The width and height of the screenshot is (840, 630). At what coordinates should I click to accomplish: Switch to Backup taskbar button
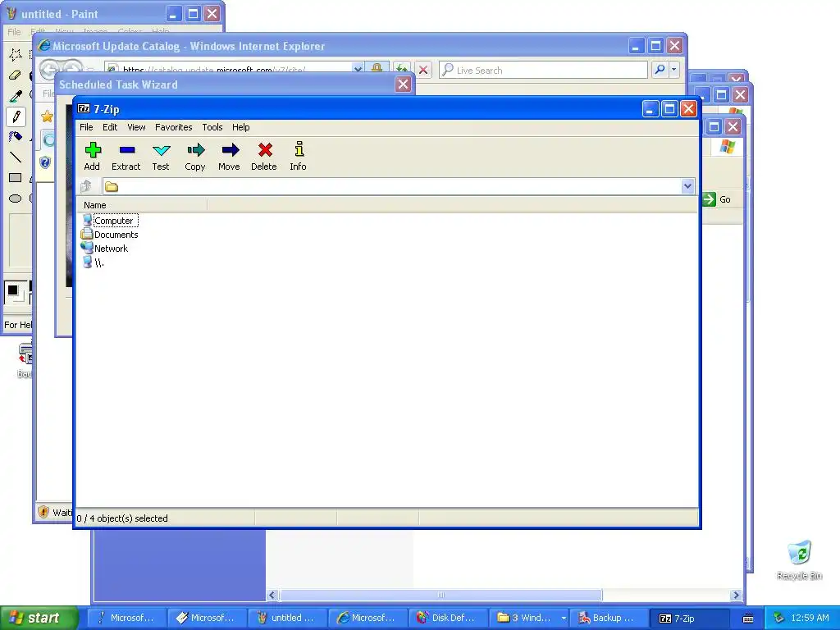click(608, 619)
